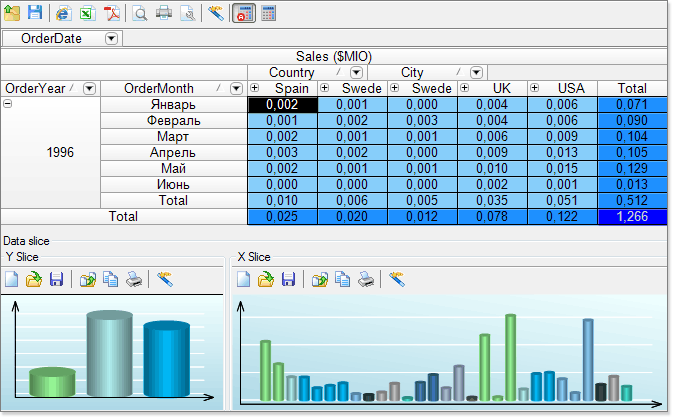This screenshot has width=680, height=420.
Task: Collapse the 1996 year row
Action: click(x=8, y=103)
